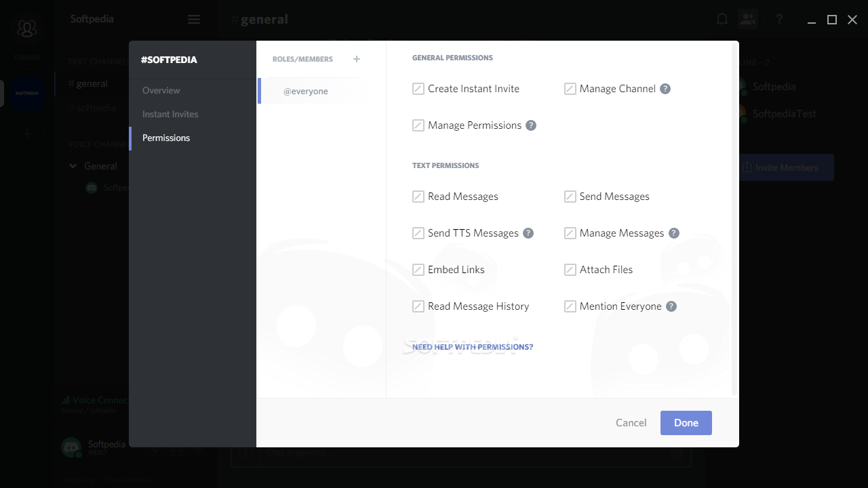Screen dimensions: 868x488
Task: Open the #softpedia text channel
Action: (92, 108)
